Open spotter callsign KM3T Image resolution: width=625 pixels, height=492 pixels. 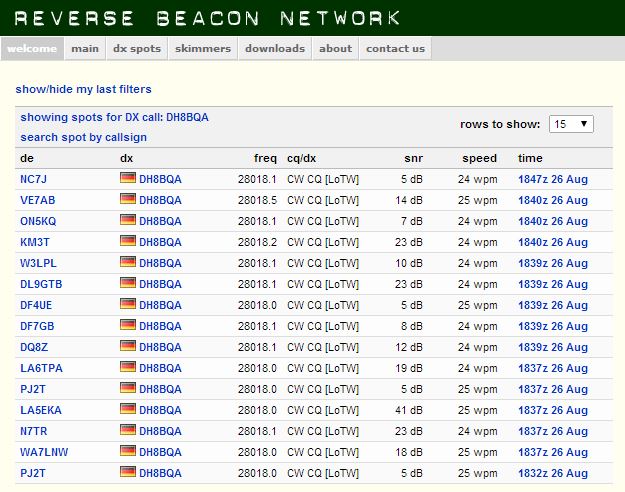coord(35,242)
